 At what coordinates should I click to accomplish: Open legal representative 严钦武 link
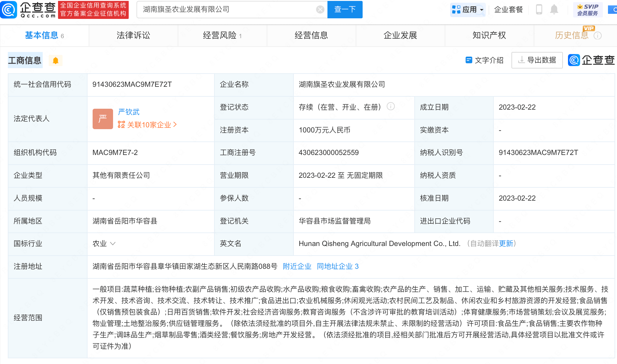pyautogui.click(x=129, y=112)
